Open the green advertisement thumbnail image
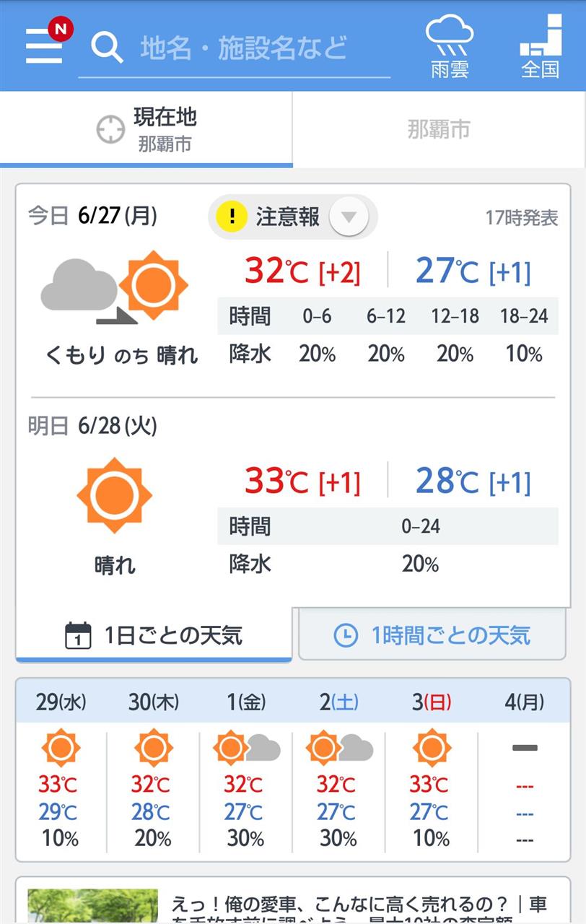Image resolution: width=586 pixels, height=924 pixels. (x=92, y=907)
